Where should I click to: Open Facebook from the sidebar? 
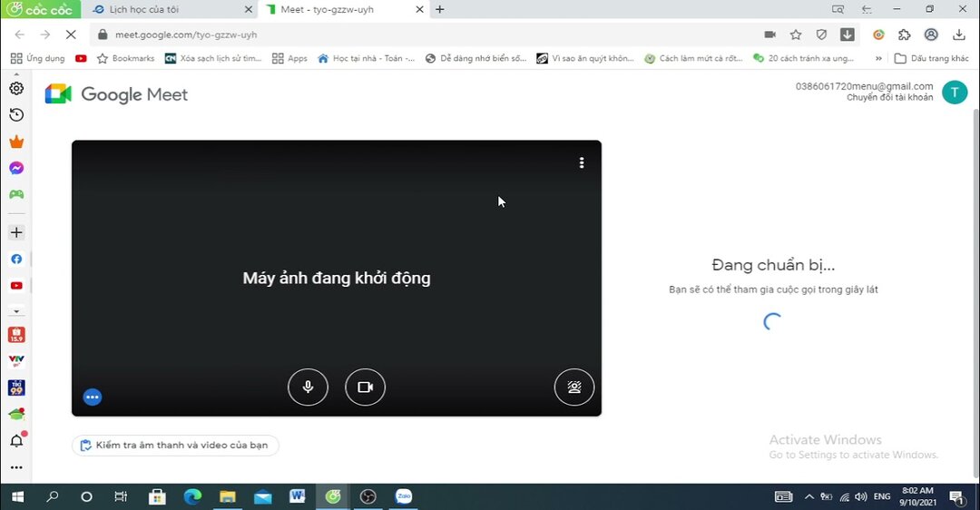pos(17,259)
